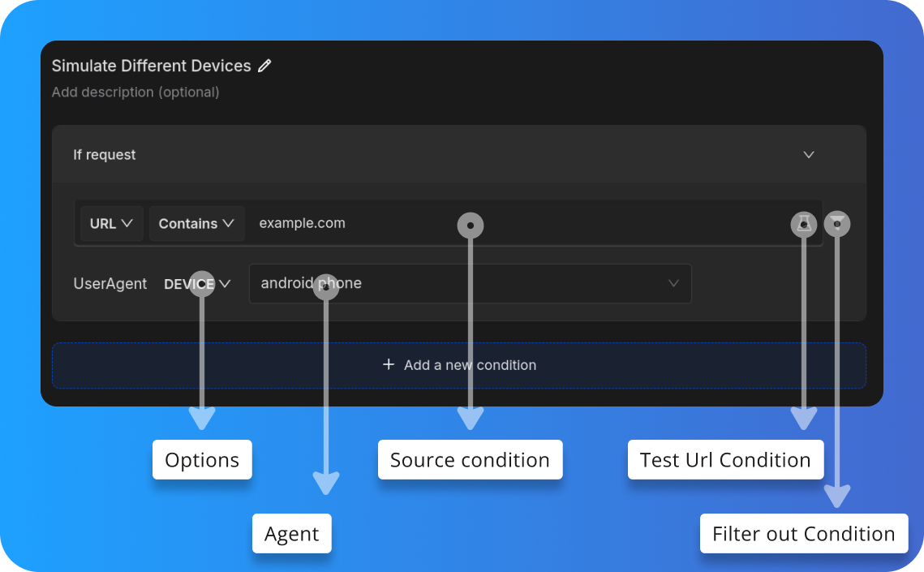Open the URL field type dropdown
Viewport: 924px width, 572px height.
[x=111, y=223]
